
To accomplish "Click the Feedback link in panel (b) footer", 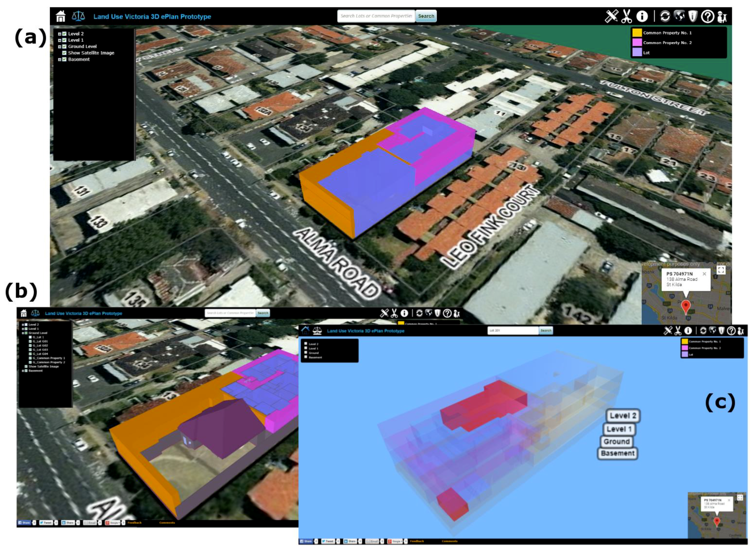I will point(135,523).
